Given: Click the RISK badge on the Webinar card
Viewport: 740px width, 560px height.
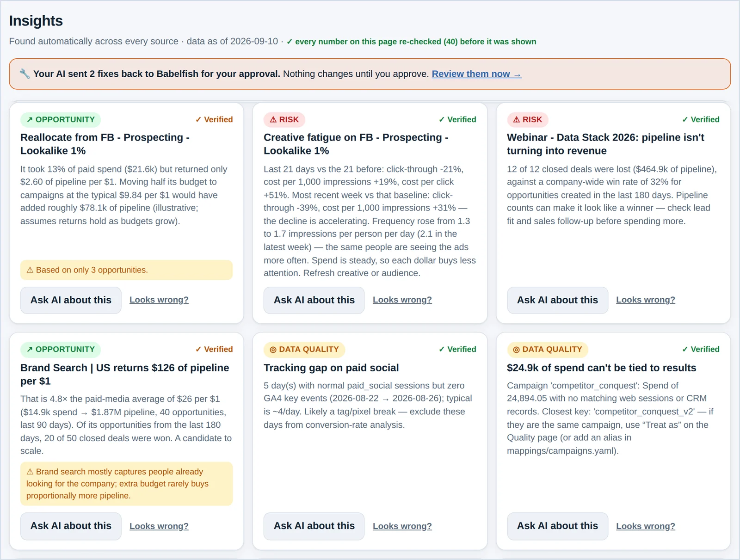Looking at the screenshot, I should tap(528, 119).
